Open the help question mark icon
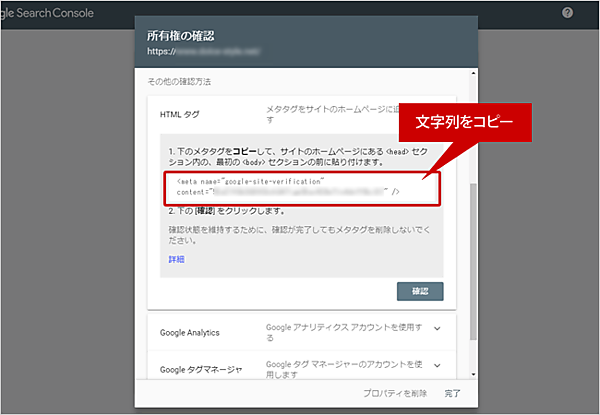600x415 pixels. pos(568,13)
